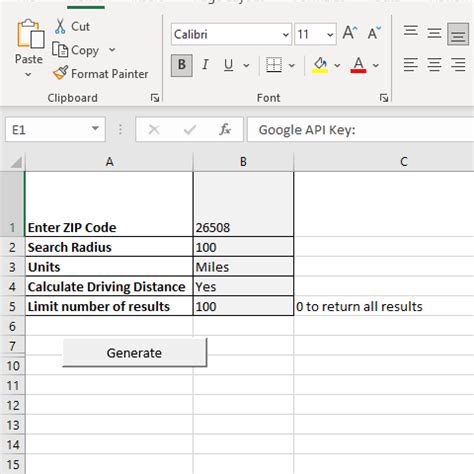Select '0 to return all results' cell

384,306
